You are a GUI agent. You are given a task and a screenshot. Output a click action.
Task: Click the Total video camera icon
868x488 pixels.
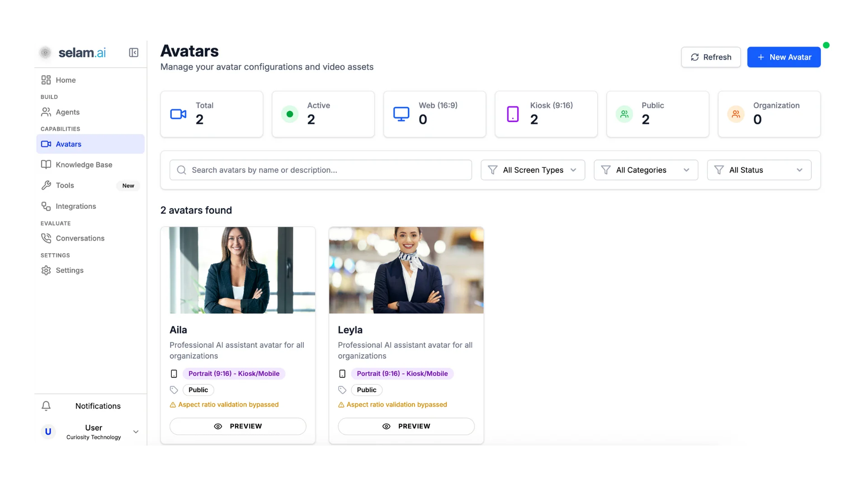pyautogui.click(x=178, y=114)
